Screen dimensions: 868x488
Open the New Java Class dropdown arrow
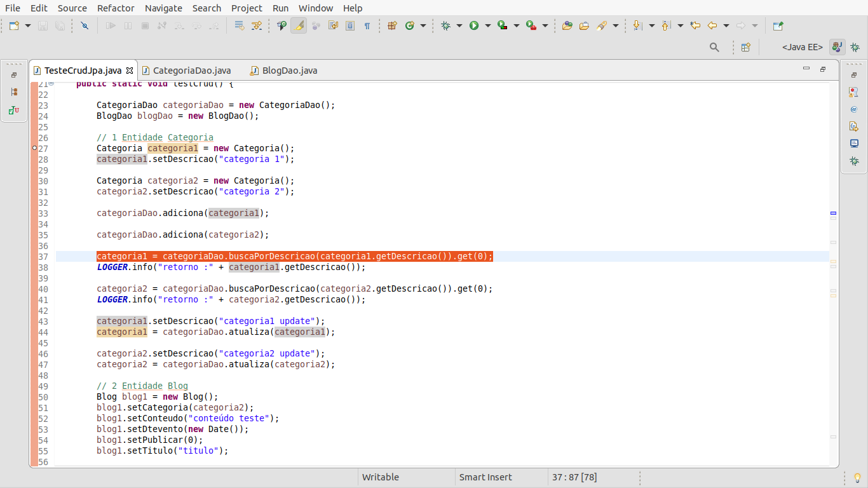point(423,26)
